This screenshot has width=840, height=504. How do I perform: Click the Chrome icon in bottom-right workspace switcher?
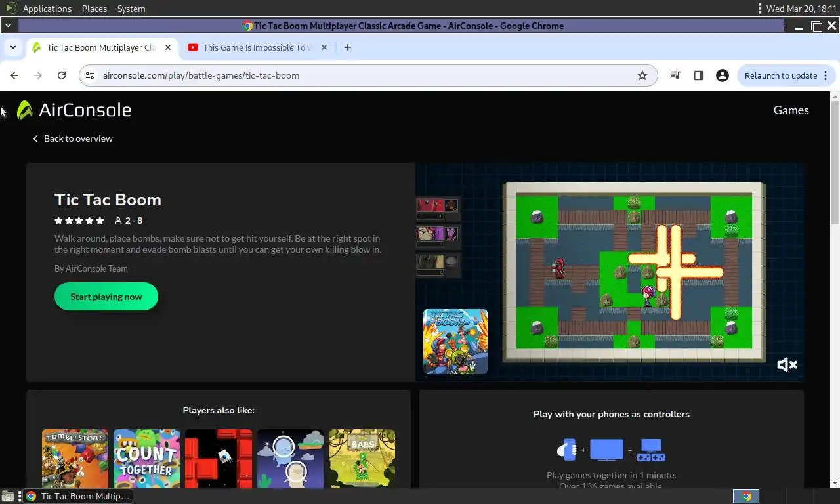(746, 497)
